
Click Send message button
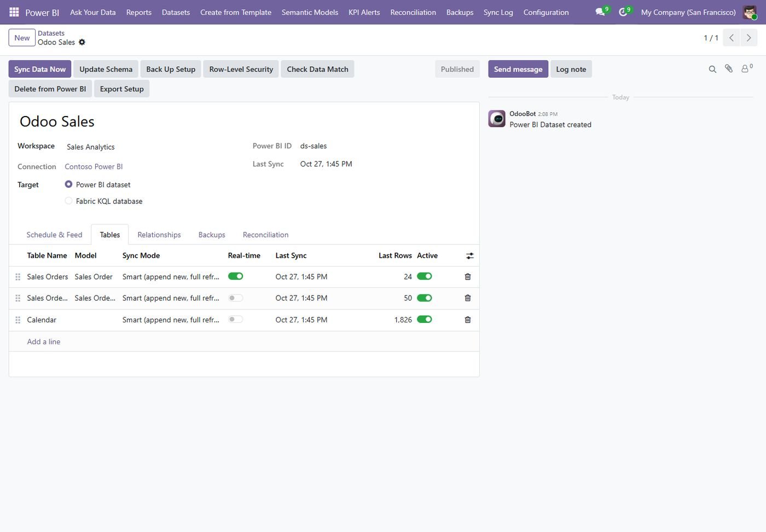pos(518,69)
